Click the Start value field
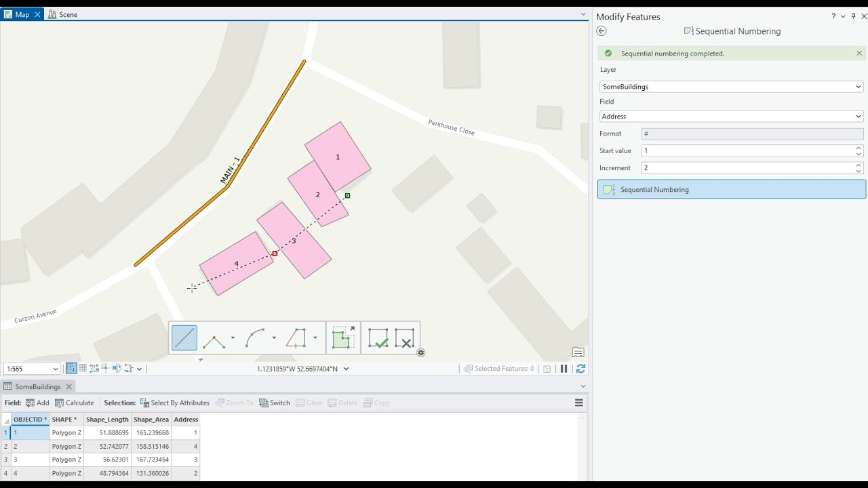This screenshot has width=868, height=488. 747,151
